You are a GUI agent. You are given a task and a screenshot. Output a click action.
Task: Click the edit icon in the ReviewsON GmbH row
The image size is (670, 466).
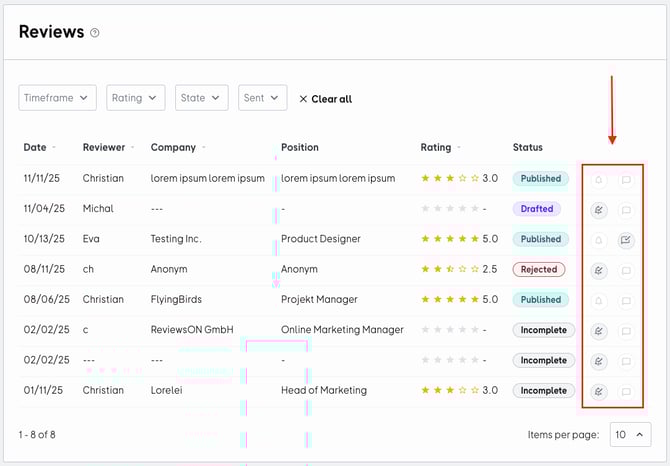click(599, 331)
